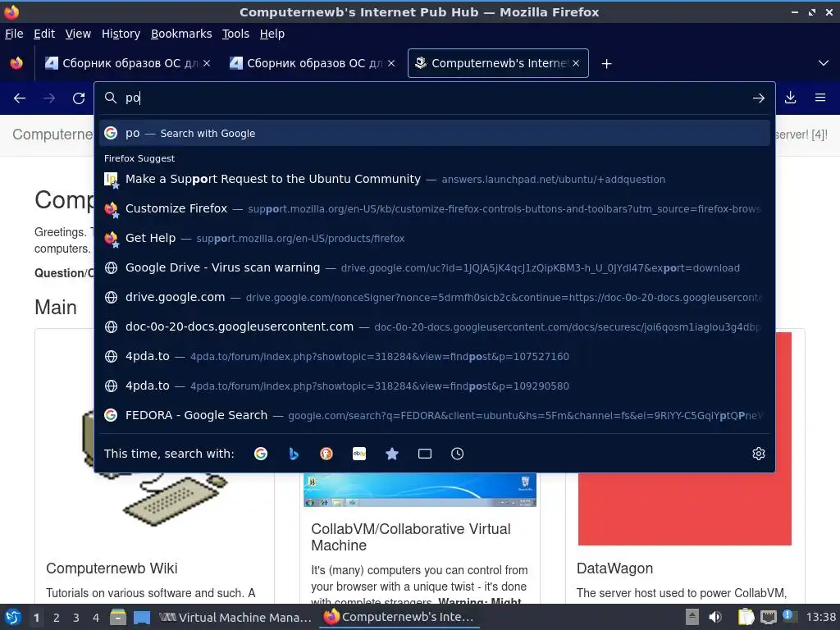Select the Computernewb's Internet tab
This screenshot has width=840, height=630.
pyautogui.click(x=498, y=63)
